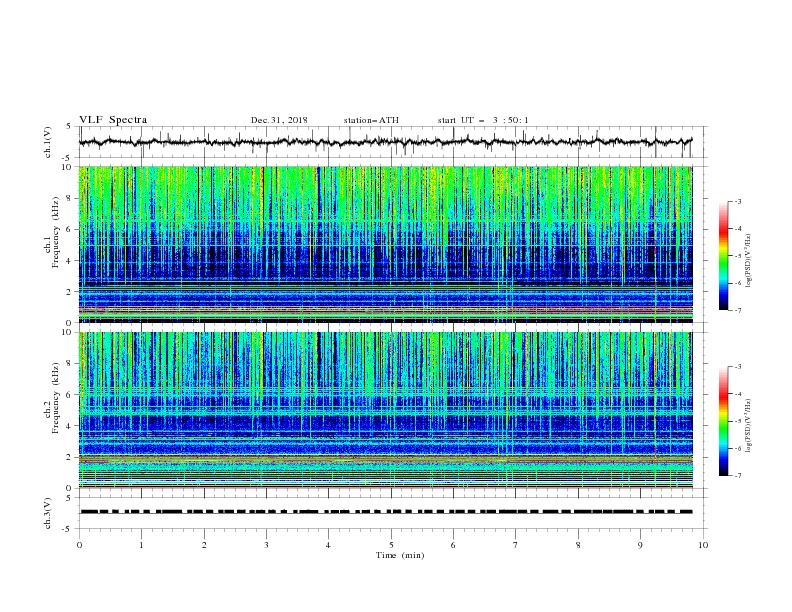Click the time axis "10" tick label

pyautogui.click(x=703, y=545)
